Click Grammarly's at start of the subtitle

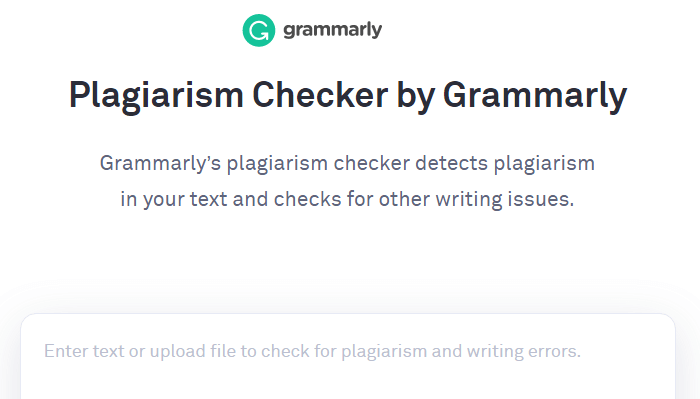[160, 164]
